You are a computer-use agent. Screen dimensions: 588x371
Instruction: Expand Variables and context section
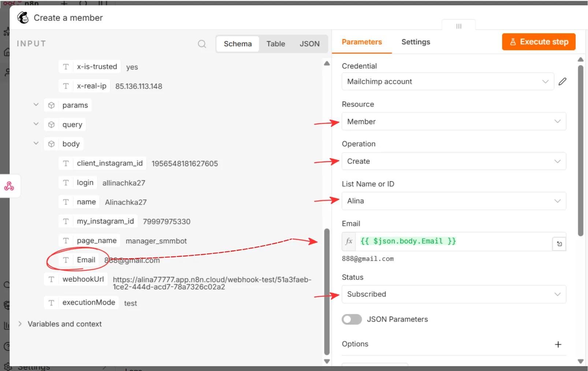20,324
